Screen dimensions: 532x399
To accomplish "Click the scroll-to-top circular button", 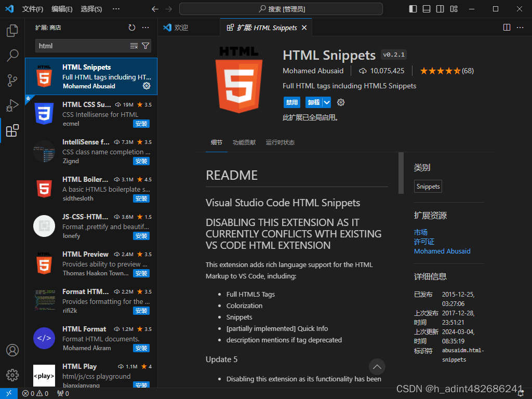I will [x=377, y=367].
